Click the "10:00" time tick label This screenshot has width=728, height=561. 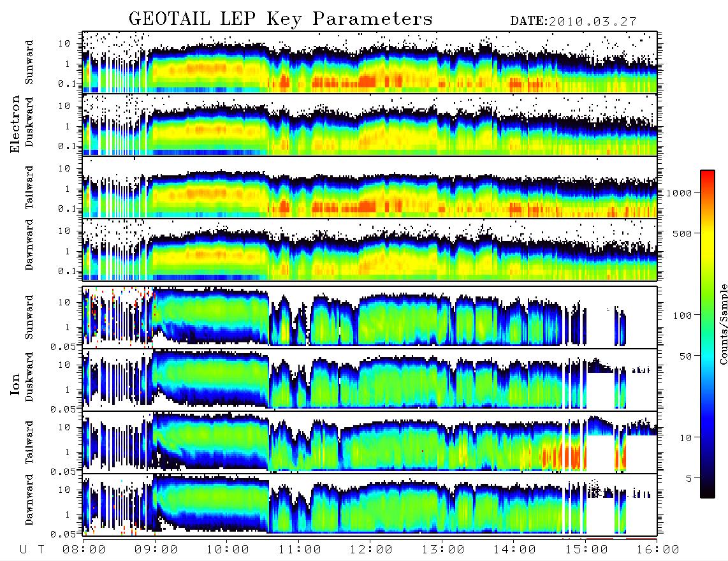click(x=228, y=550)
